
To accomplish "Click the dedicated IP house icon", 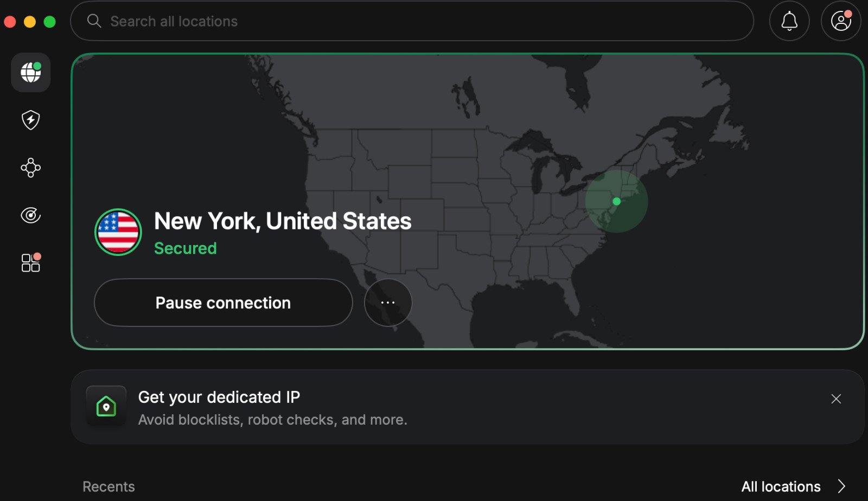I will (x=106, y=406).
